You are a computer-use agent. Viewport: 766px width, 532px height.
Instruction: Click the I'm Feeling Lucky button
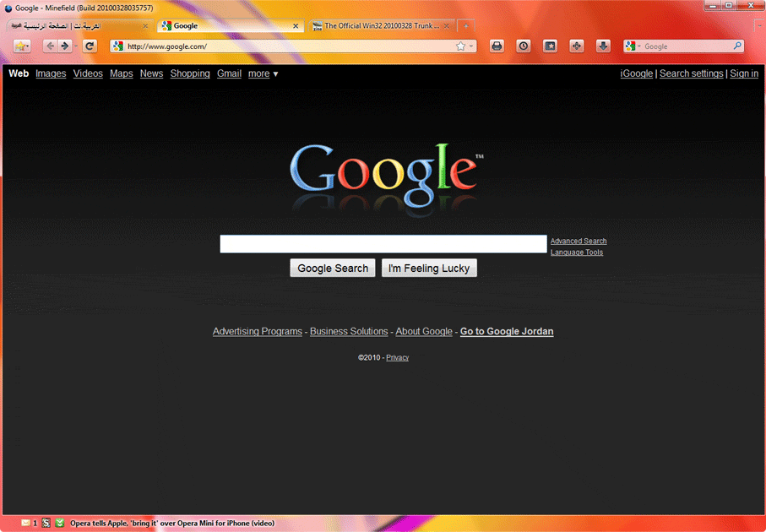pyautogui.click(x=429, y=269)
